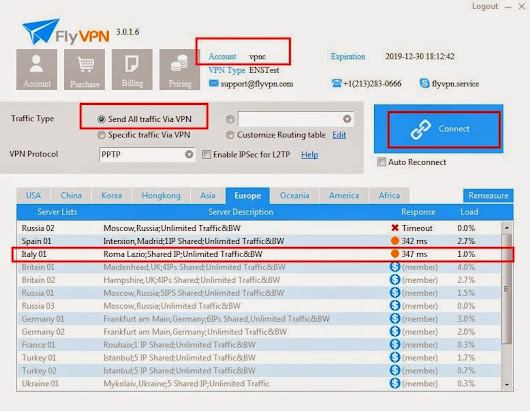Click the orange response dot for Italy 01
This screenshot has width=530, height=411.
point(395,253)
